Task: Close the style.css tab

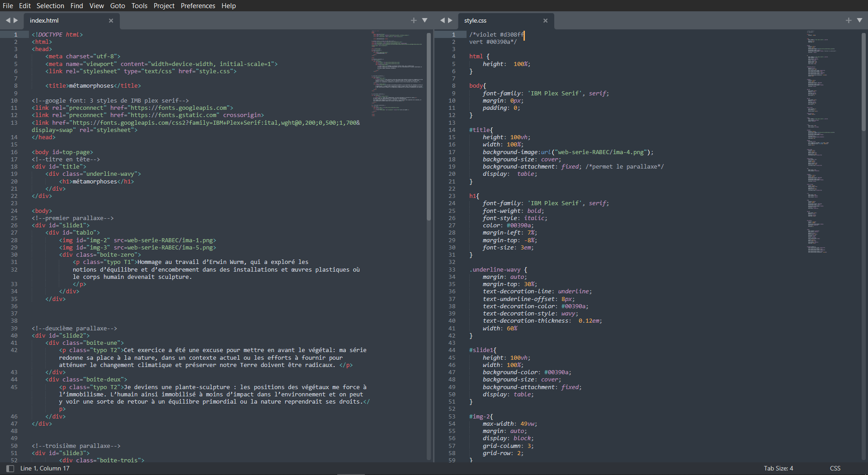Action: pyautogui.click(x=545, y=20)
